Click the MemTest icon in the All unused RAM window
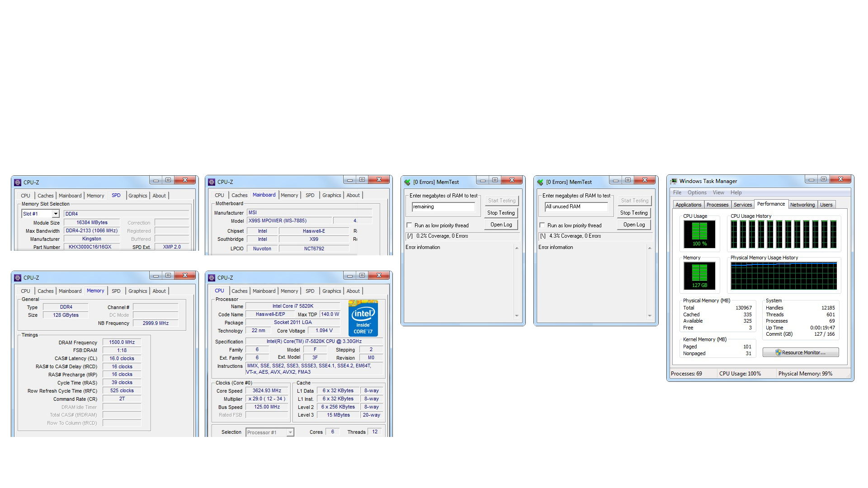868x488 pixels. pos(540,182)
